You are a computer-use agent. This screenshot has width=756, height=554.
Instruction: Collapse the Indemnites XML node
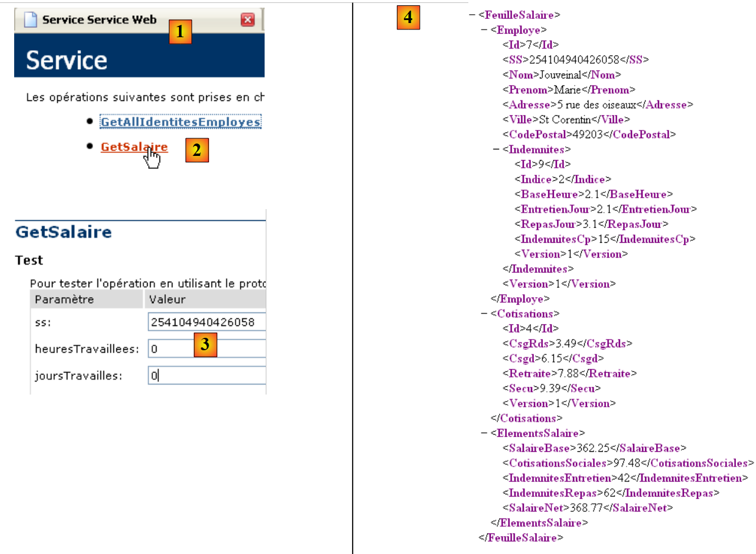click(x=496, y=149)
